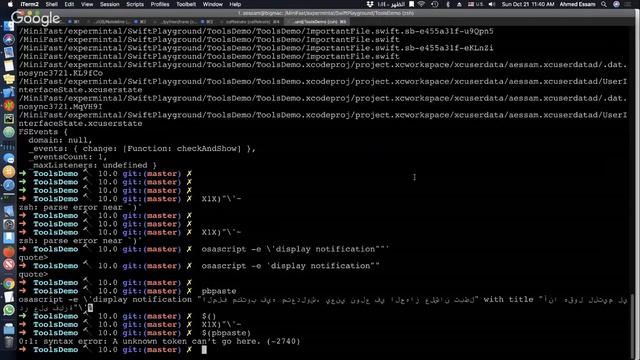Click the iTerm window title bar text

click(x=326, y=13)
